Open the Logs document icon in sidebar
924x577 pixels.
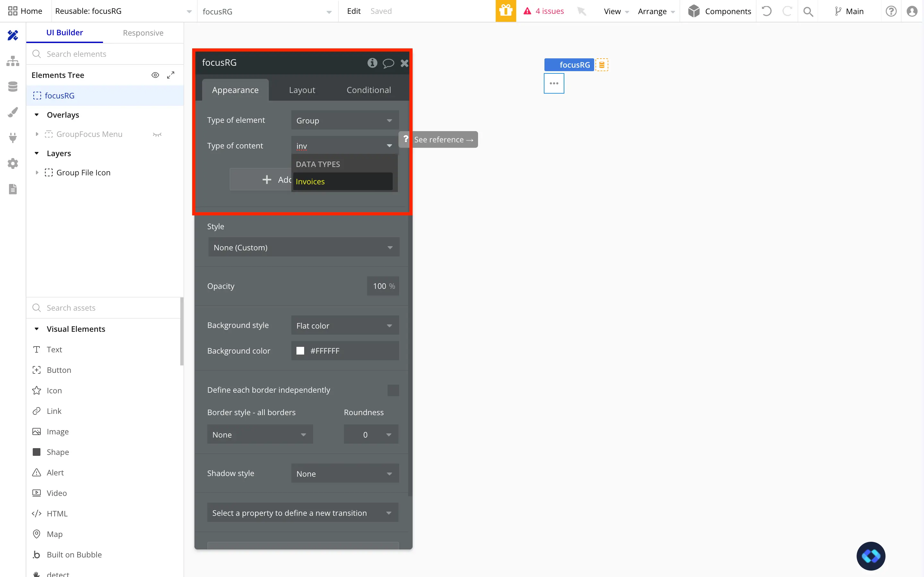point(13,189)
